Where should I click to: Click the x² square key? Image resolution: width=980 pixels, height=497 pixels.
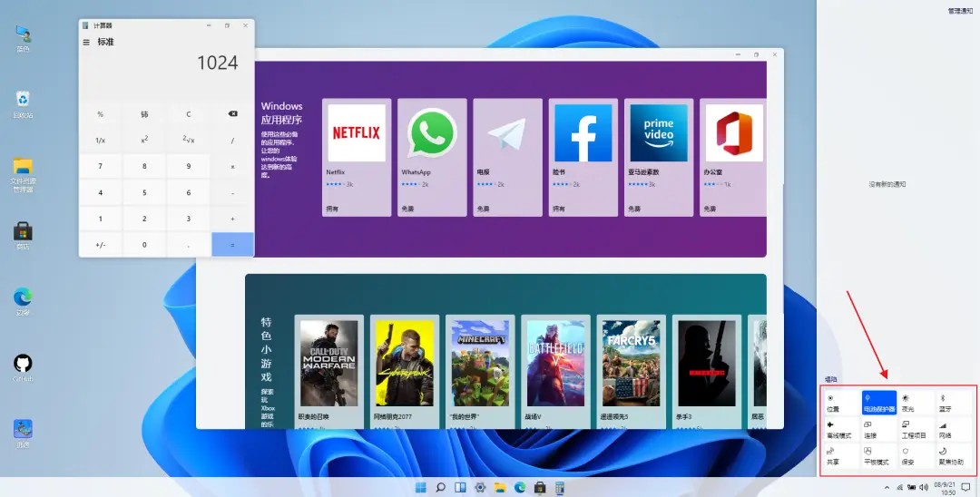[144, 141]
